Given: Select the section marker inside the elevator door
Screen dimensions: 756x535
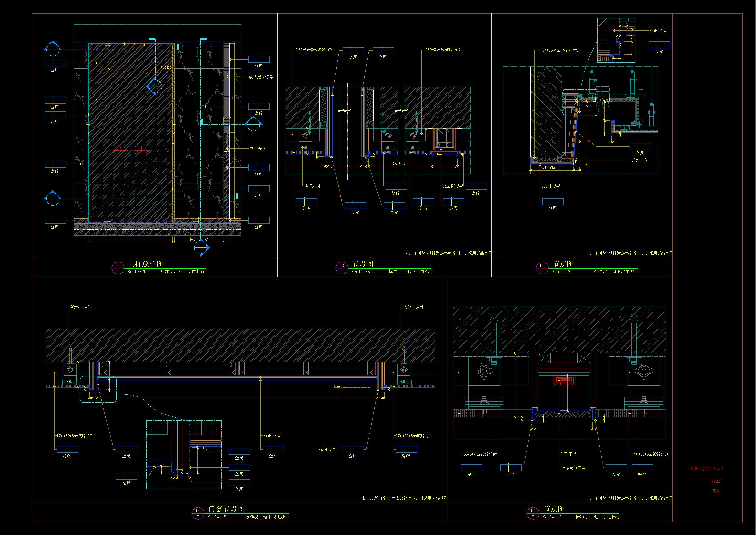Looking at the screenshot, I should (x=155, y=86).
